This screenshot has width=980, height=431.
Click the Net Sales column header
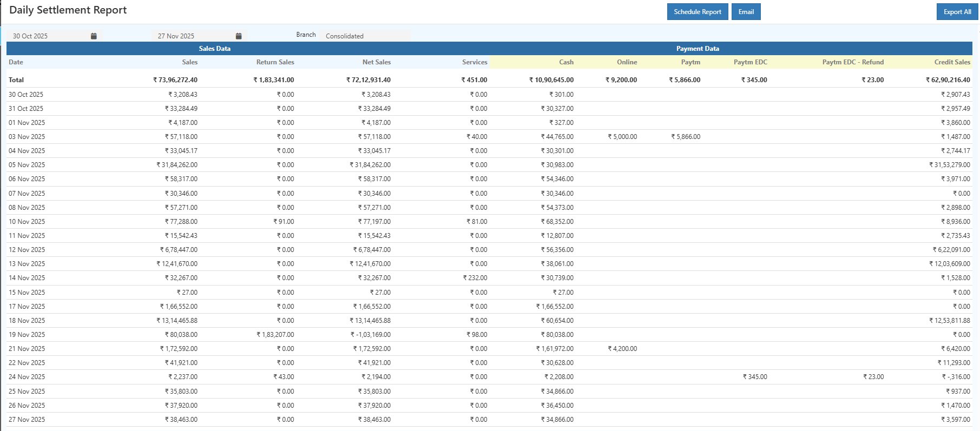click(x=376, y=62)
